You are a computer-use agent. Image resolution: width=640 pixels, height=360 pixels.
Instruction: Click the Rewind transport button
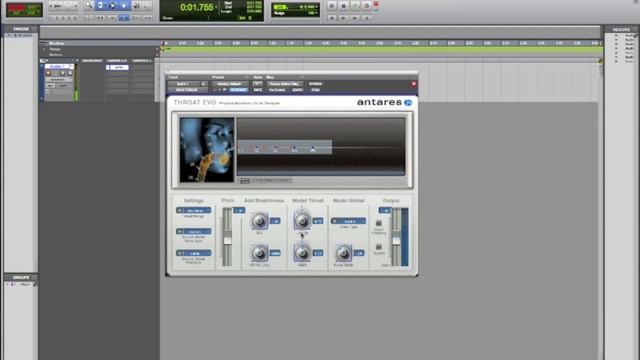click(343, 18)
